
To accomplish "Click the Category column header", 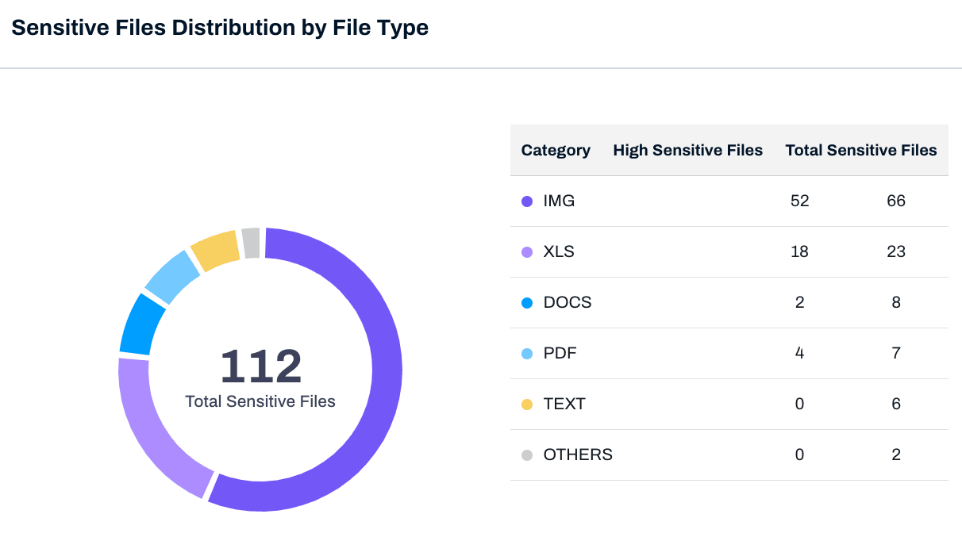I will tap(556, 151).
